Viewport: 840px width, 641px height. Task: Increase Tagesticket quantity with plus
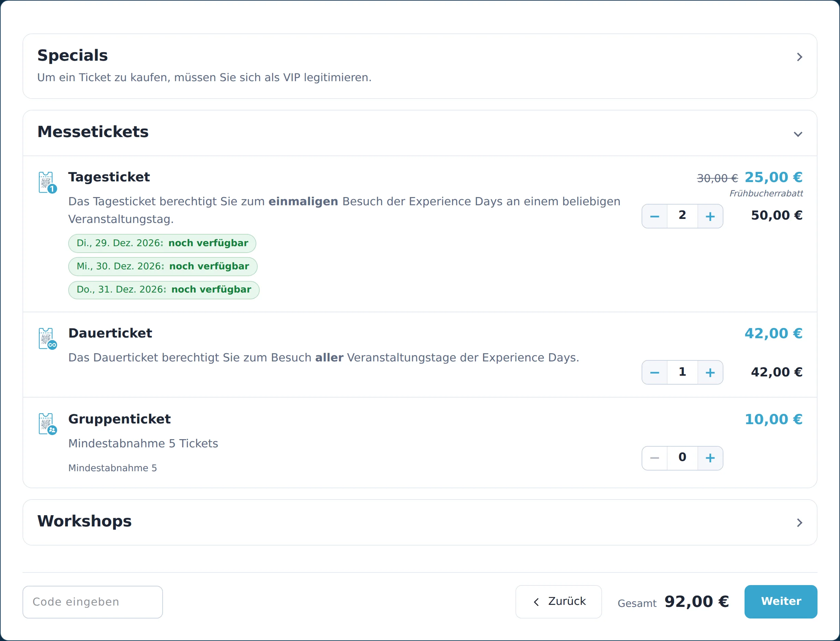pyautogui.click(x=710, y=216)
